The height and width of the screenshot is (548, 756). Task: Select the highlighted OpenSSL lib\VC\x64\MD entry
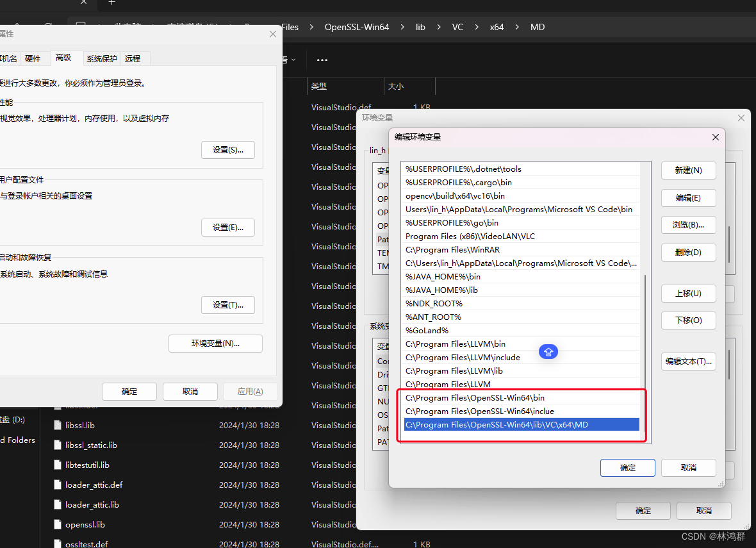coord(522,425)
